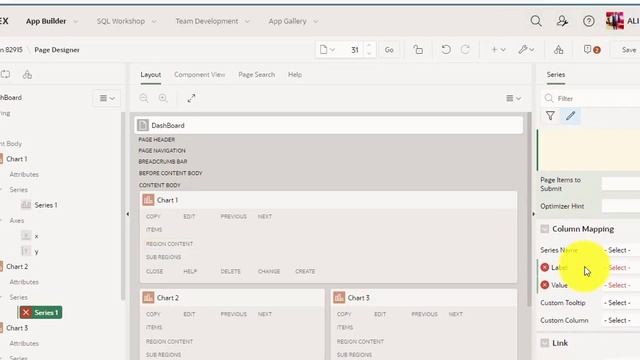Select the Page Shared Components tree tab icon
The height and width of the screenshot is (360, 640).
point(27,74)
